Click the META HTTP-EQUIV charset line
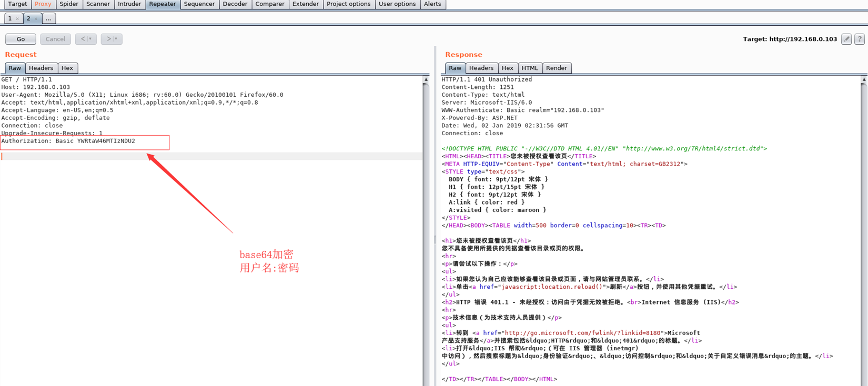Viewport: 868px width, 386px height. pyautogui.click(x=564, y=164)
